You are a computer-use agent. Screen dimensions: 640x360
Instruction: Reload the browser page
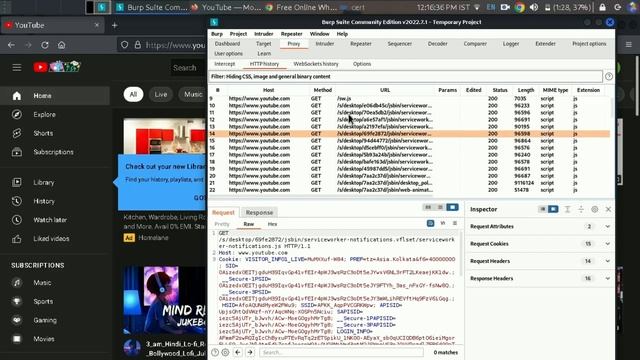44,45
